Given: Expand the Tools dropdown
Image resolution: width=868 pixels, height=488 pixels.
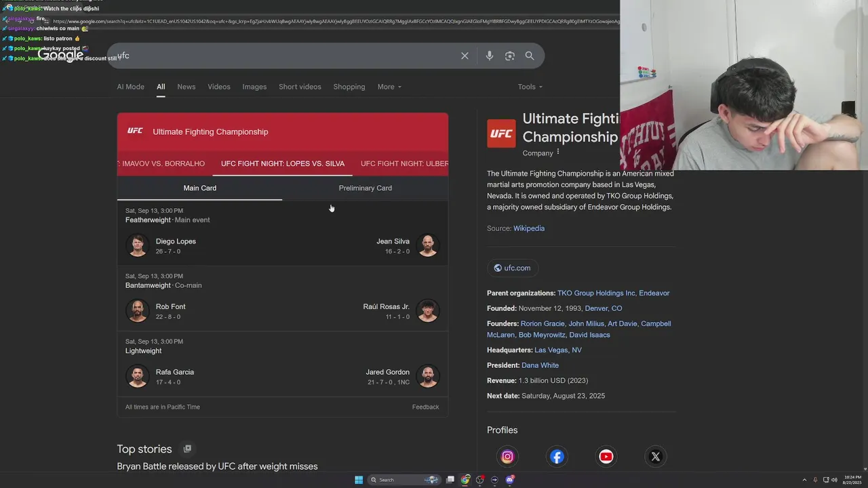Looking at the screenshot, I should point(530,87).
